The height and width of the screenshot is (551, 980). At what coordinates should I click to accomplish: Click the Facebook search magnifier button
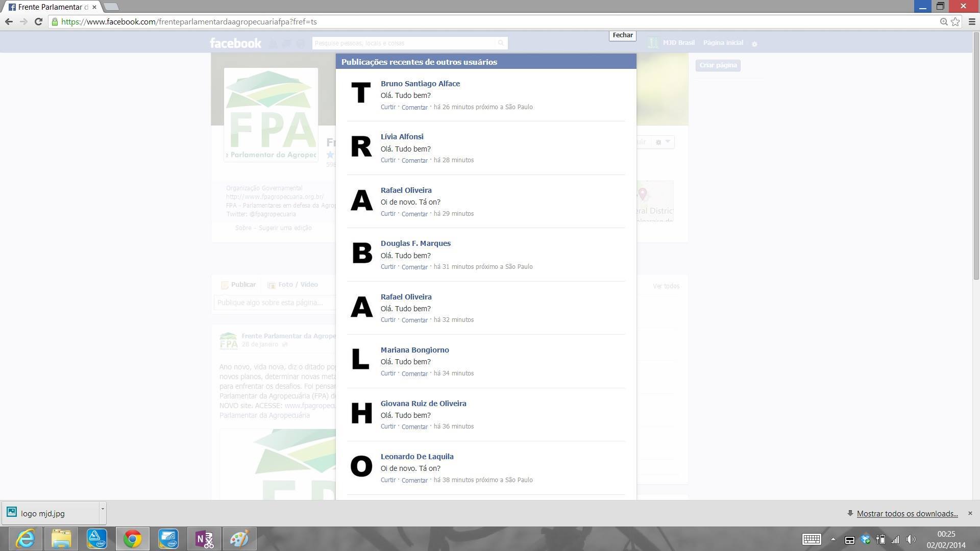[501, 43]
